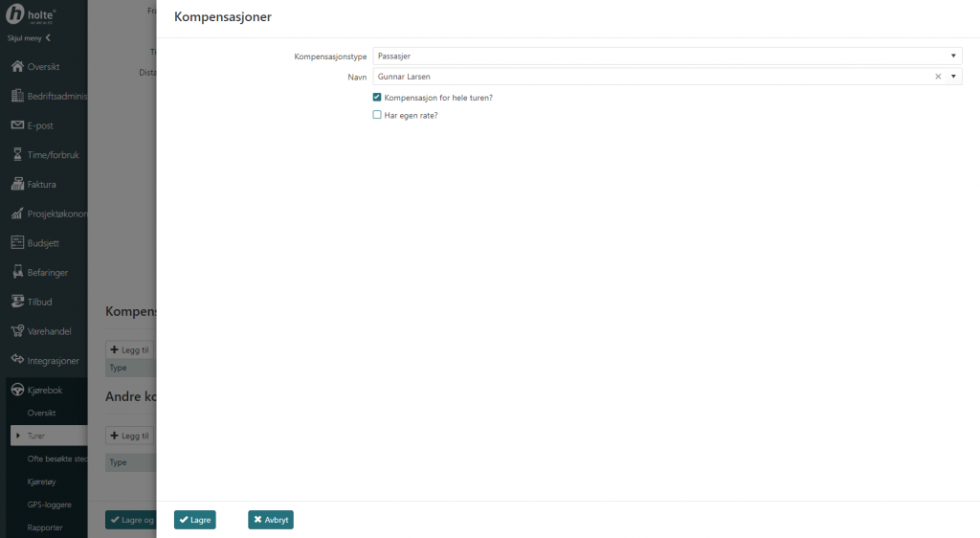Click the Tilbud menu item
The image size is (980, 538).
pos(39,302)
